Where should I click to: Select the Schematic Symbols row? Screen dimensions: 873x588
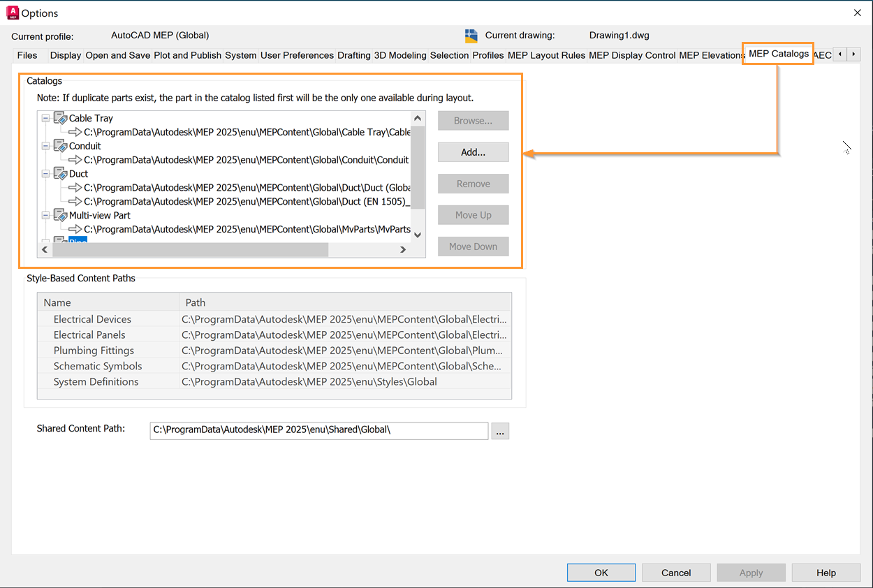tap(274, 366)
